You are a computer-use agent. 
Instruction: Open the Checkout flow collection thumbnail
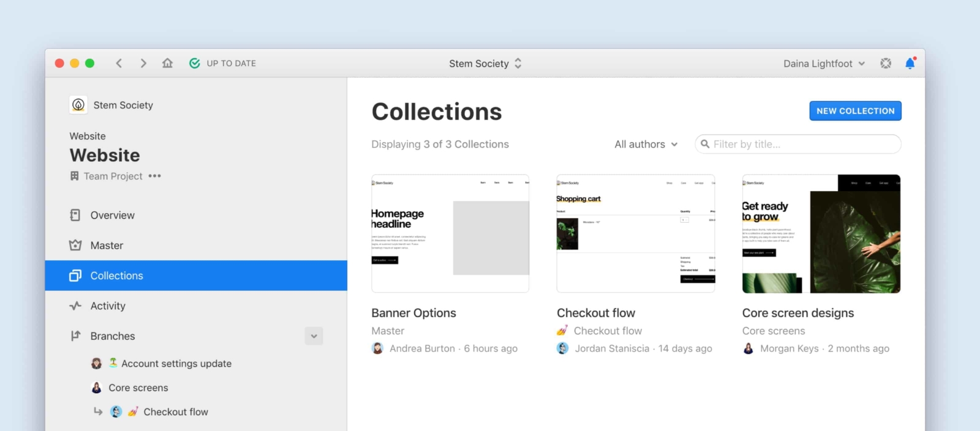pos(636,233)
